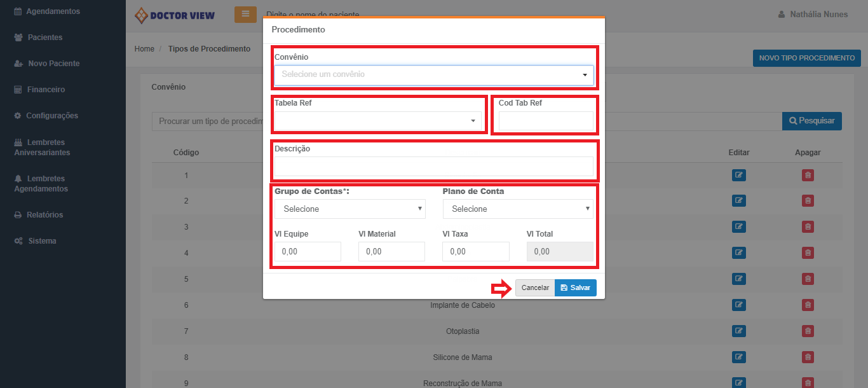Click the Cancelar button
This screenshot has height=388, width=868.
[x=535, y=288]
